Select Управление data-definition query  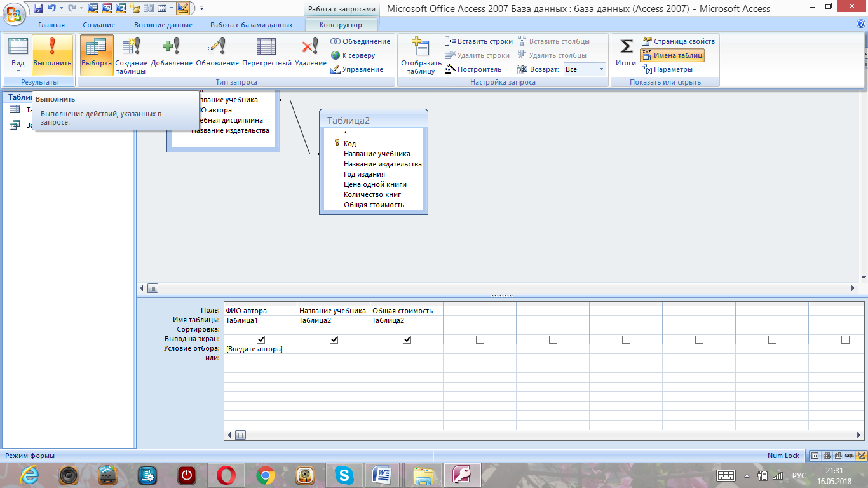click(x=357, y=69)
